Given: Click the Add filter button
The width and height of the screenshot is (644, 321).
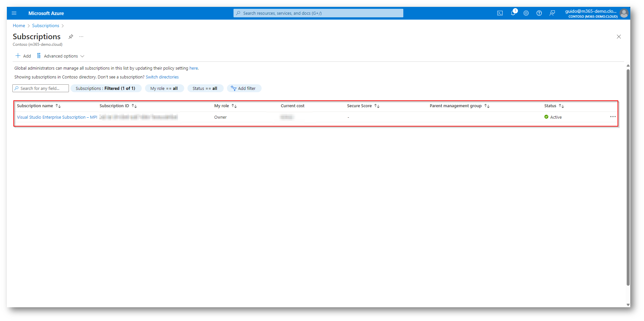Looking at the screenshot, I should (244, 88).
